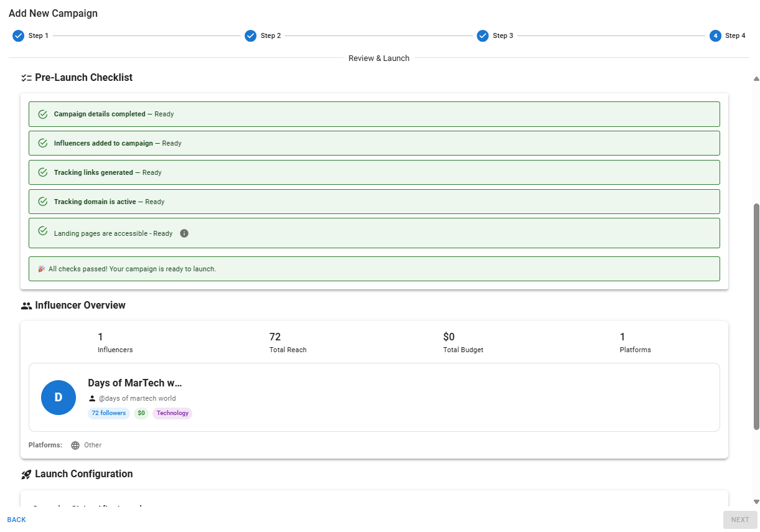Viewport: 760px width, 532px height.
Task: Click the Influencer Overview people icon
Action: [x=26, y=306]
